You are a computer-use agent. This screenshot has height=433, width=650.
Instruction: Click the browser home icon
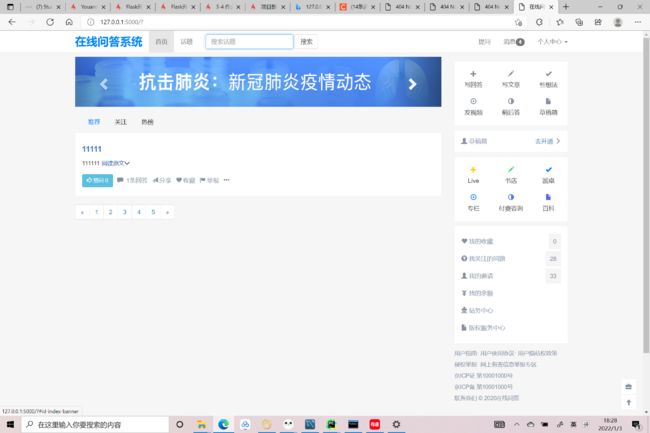pyautogui.click(x=69, y=22)
